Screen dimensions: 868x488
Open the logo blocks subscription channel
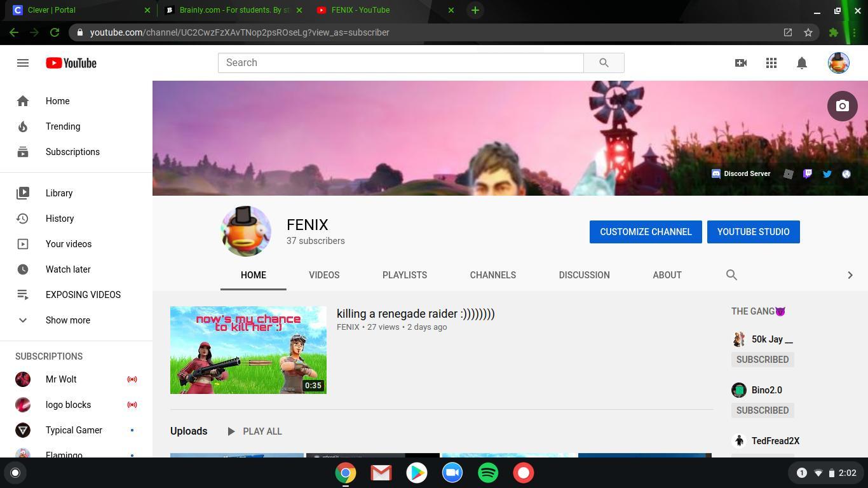76,405
